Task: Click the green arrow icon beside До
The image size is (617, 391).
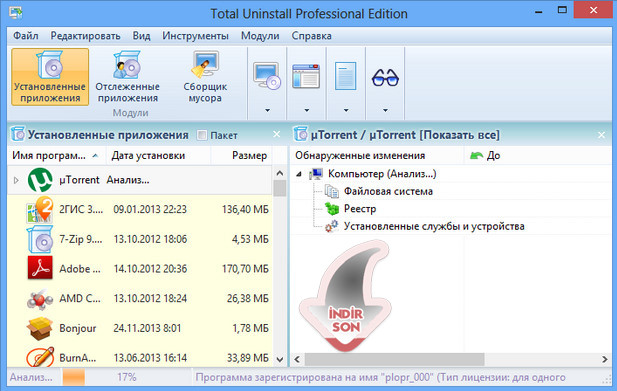Action: pos(477,155)
